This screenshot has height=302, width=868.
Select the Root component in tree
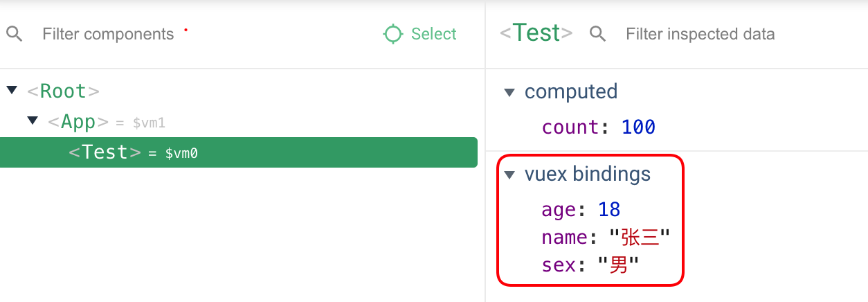pyautogui.click(x=63, y=91)
